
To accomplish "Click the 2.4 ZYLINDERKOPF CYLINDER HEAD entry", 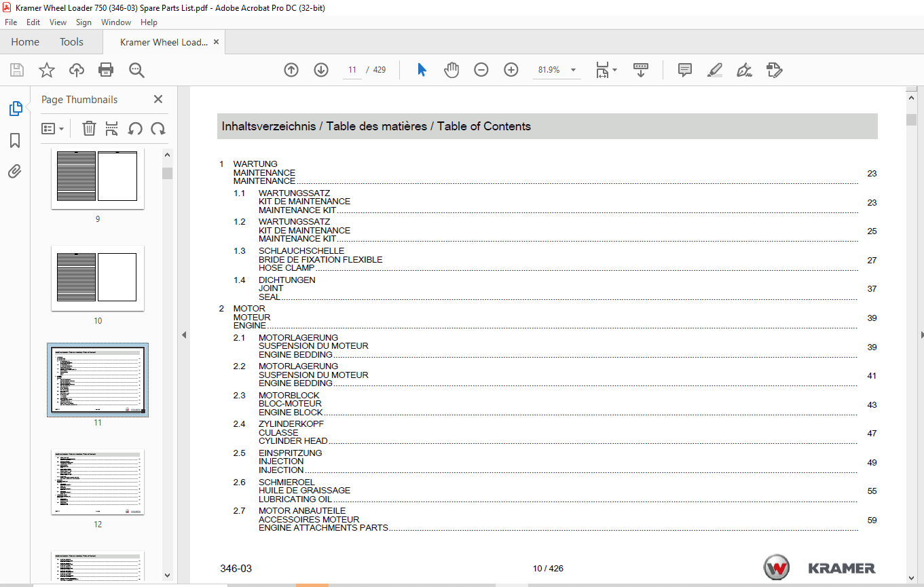I will [x=555, y=433].
